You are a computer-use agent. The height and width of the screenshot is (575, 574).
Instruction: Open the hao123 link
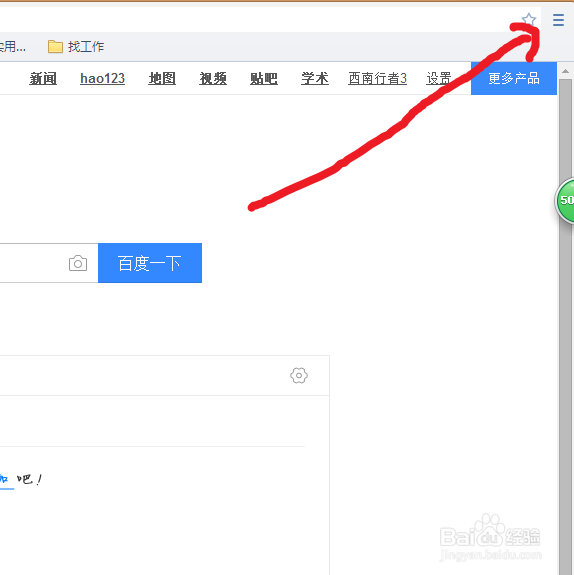pos(102,78)
